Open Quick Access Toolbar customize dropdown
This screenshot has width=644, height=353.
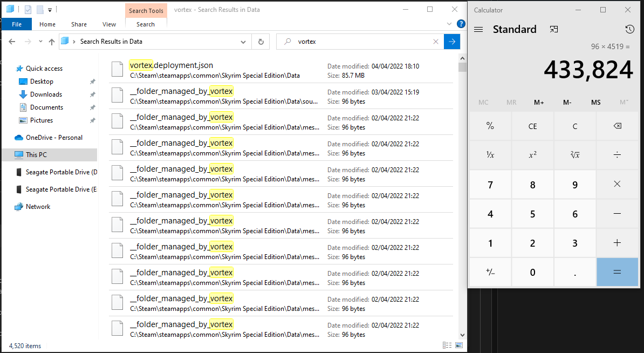tap(50, 10)
